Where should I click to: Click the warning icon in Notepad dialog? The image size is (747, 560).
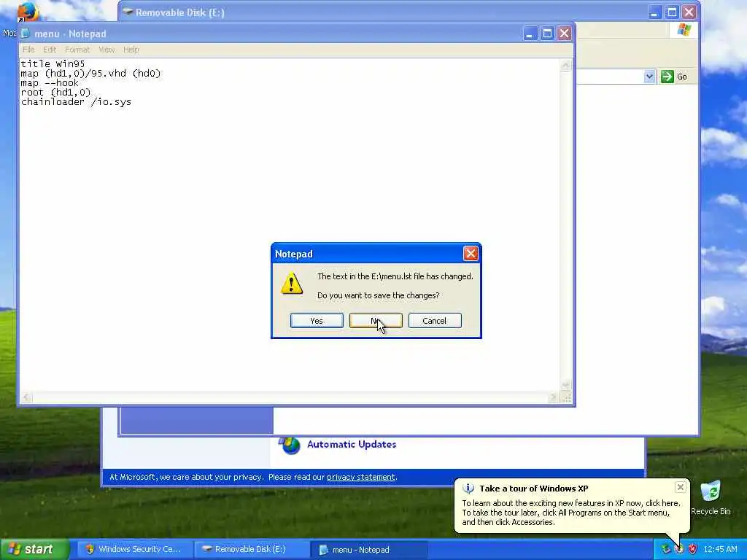pos(292,284)
